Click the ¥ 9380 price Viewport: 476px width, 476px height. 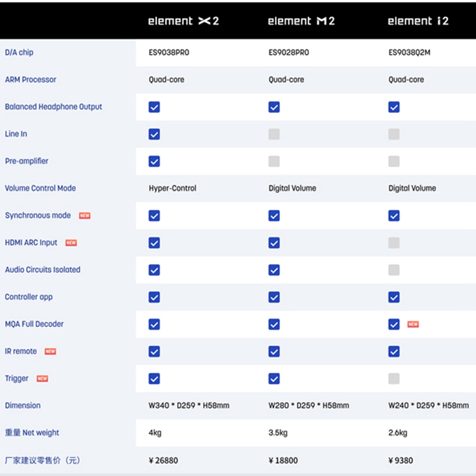pyautogui.click(x=400, y=461)
